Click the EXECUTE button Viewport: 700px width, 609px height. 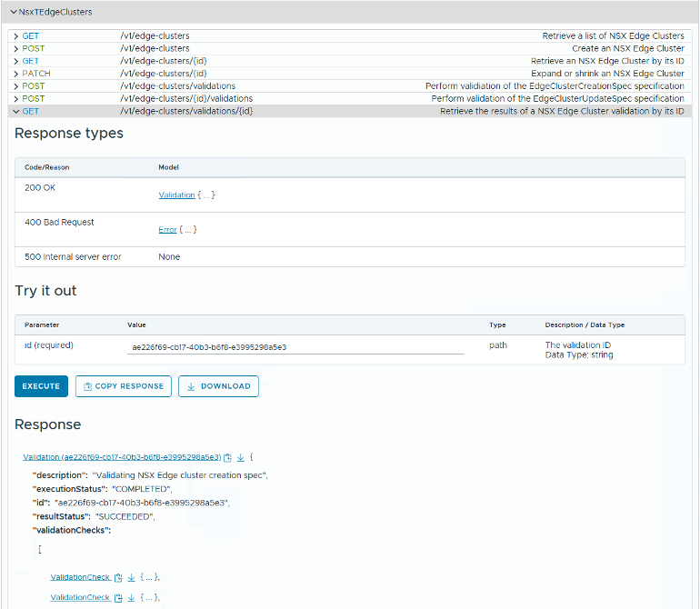41,386
